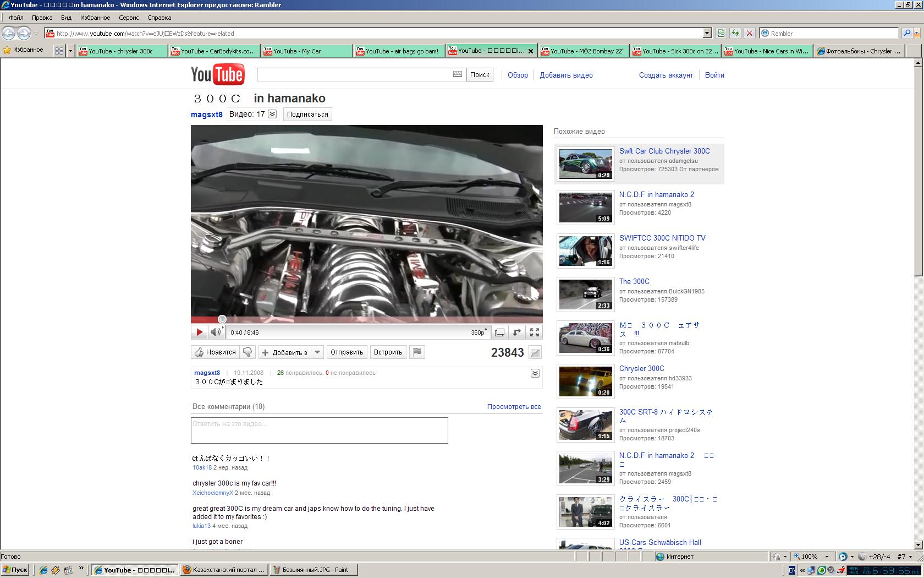Open the Избранное menu in menu bar
Image resolution: width=924 pixels, height=578 pixels.
[x=95, y=18]
